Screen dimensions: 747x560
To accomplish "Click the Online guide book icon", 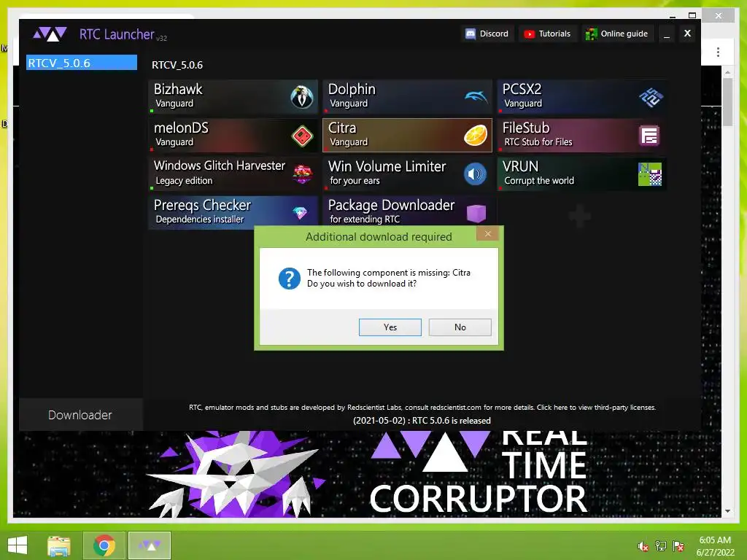I will (x=591, y=34).
